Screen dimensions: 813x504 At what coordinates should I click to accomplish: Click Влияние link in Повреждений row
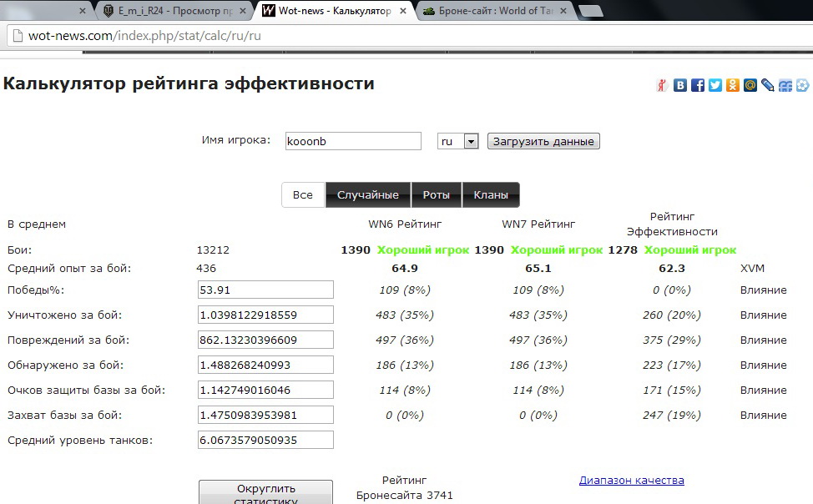coord(763,340)
